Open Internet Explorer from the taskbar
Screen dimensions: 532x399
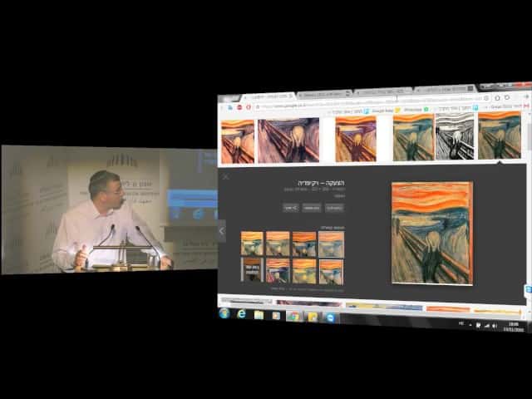click(x=242, y=315)
